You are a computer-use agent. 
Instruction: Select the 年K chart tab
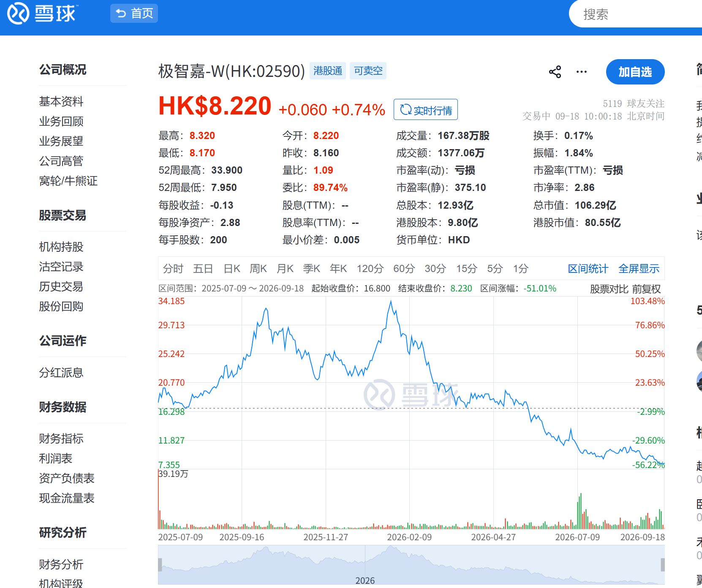338,269
